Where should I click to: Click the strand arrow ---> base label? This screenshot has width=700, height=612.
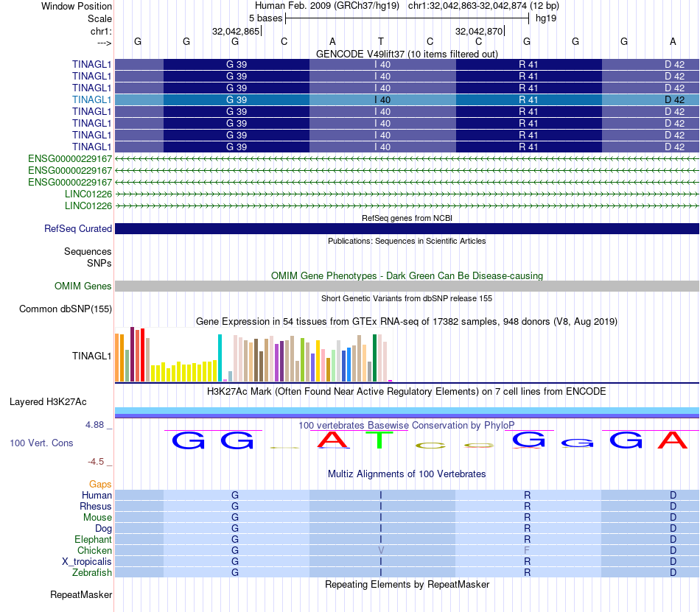pyautogui.click(x=104, y=43)
